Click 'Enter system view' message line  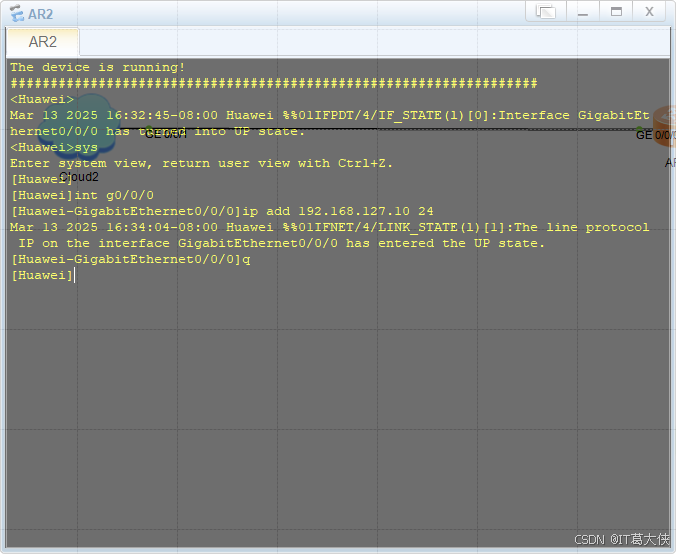[201, 163]
